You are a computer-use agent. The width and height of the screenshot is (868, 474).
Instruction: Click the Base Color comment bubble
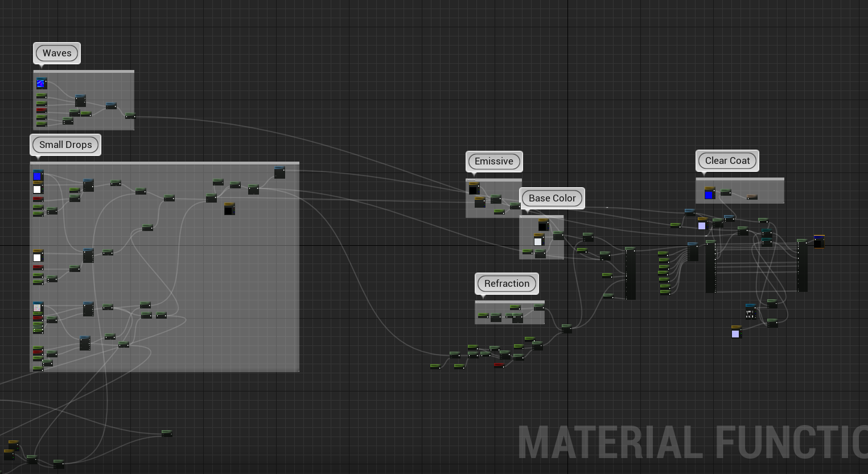[x=552, y=199]
